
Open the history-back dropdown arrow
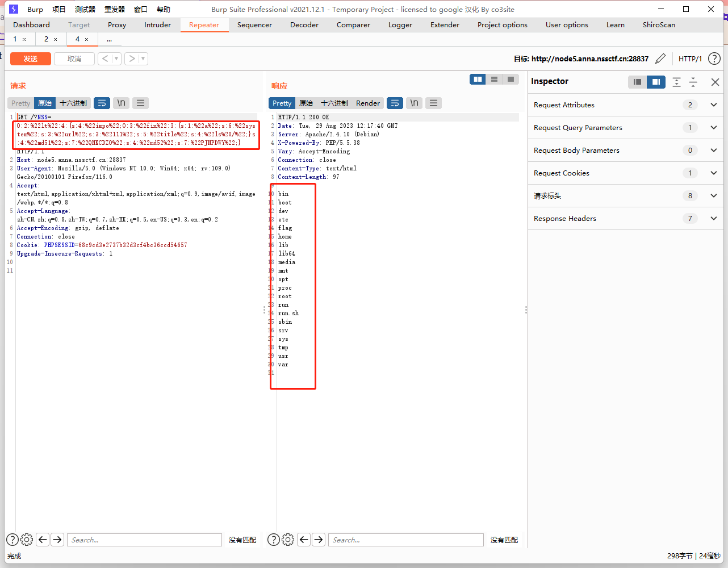pos(116,59)
